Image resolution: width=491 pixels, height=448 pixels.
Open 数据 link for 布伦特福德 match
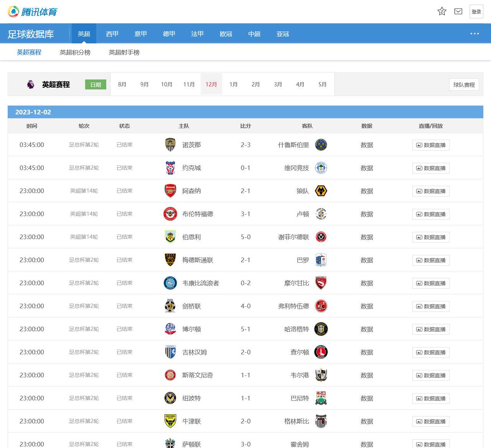tap(367, 214)
